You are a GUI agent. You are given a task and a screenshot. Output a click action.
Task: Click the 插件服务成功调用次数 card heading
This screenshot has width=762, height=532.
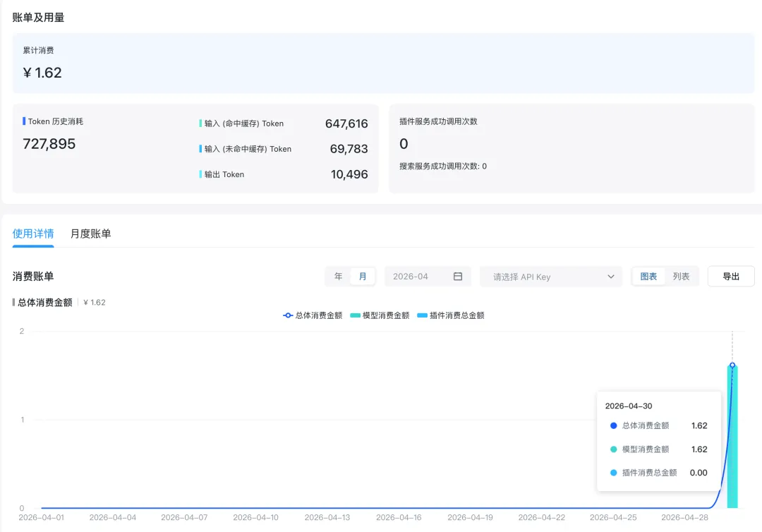438,121
